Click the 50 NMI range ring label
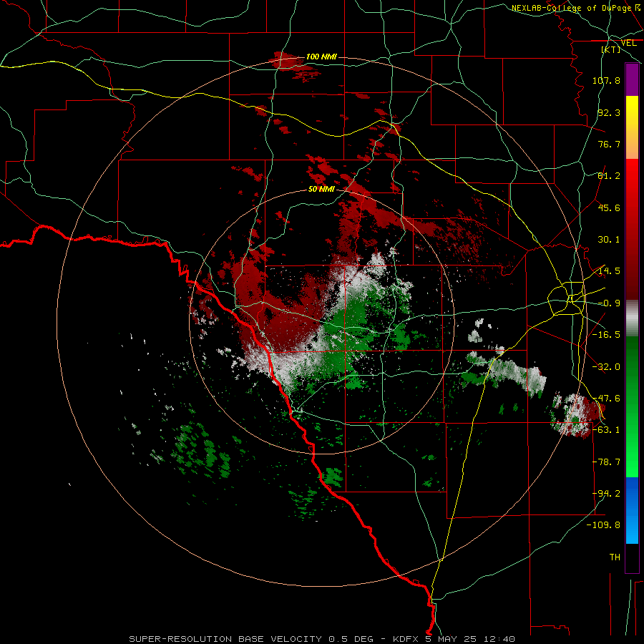This screenshot has height=644, width=644. pos(321,190)
